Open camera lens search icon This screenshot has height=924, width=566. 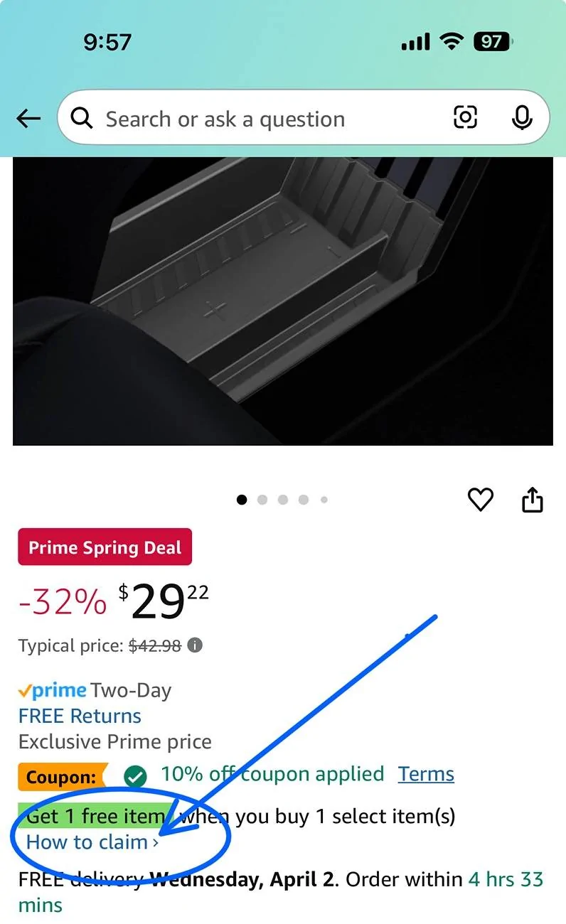(x=465, y=117)
